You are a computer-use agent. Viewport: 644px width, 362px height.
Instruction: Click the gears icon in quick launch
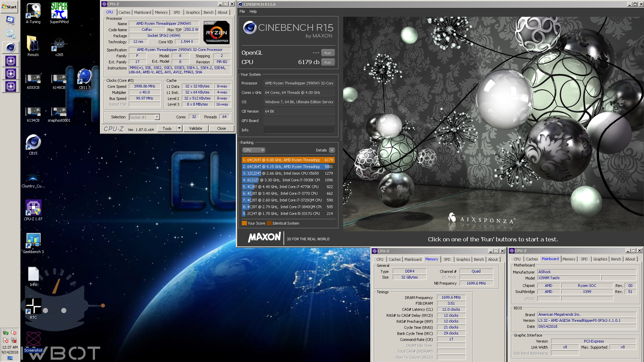(x=10, y=34)
